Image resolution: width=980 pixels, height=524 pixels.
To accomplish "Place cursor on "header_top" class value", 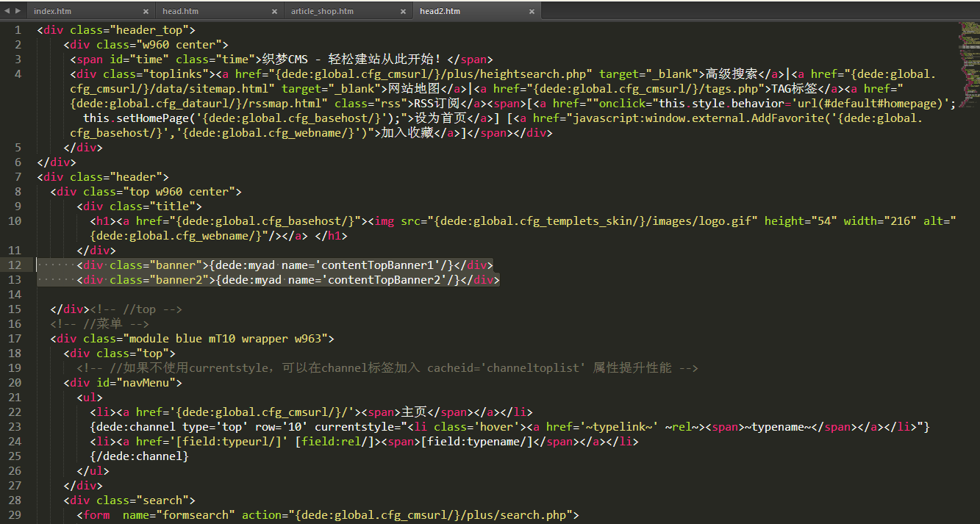I will [x=151, y=30].
